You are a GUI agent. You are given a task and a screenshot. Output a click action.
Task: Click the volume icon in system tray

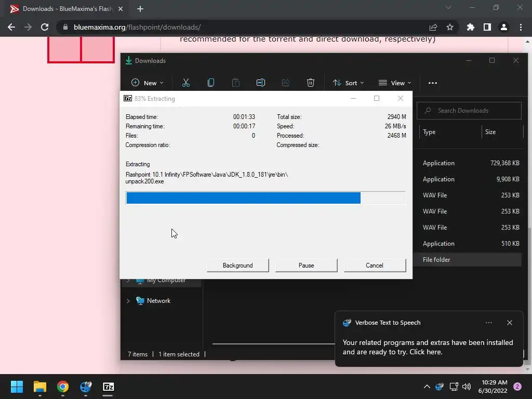(467, 387)
